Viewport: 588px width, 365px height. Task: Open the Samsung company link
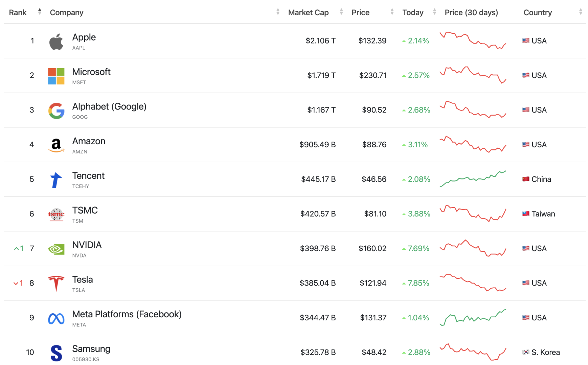pyautogui.click(x=91, y=349)
